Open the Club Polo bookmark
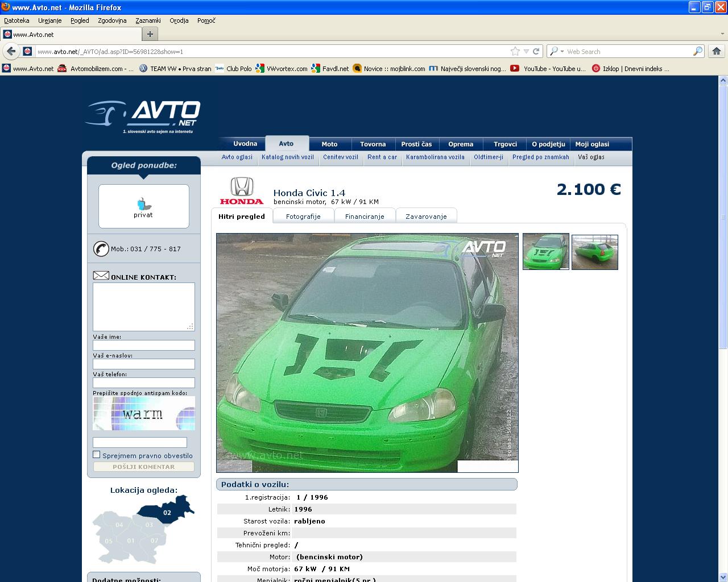The height and width of the screenshot is (582, 728). (233, 68)
